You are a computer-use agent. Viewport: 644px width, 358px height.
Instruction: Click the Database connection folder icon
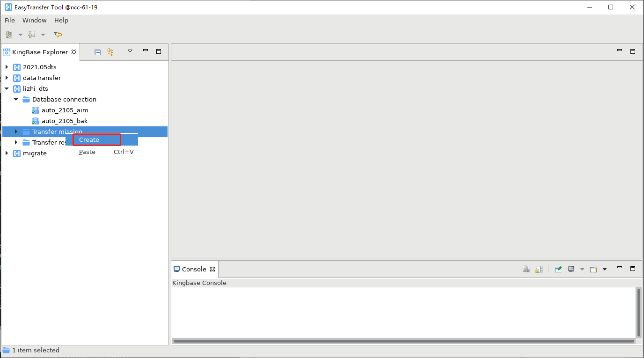tap(26, 99)
